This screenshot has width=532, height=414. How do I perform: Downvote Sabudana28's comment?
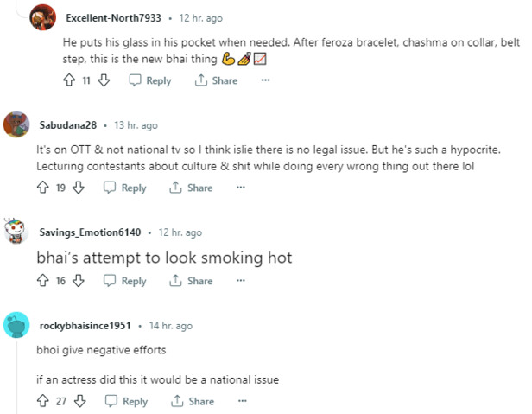point(77,188)
